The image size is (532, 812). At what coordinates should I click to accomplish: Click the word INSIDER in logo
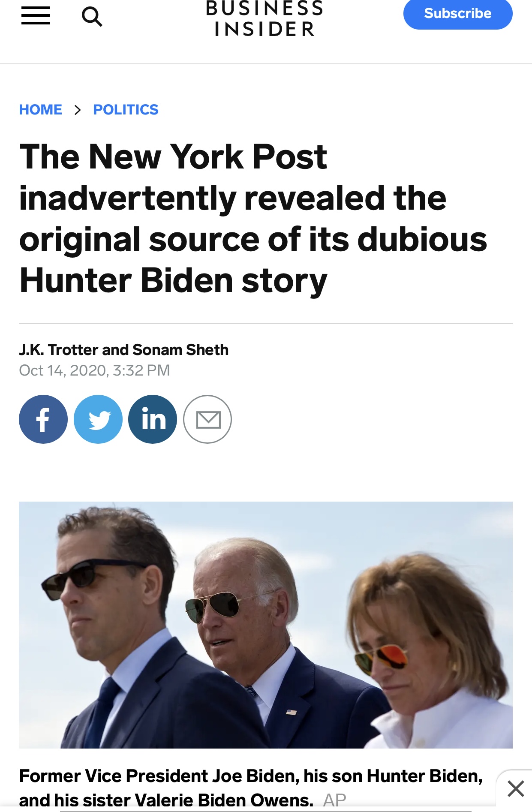(265, 29)
